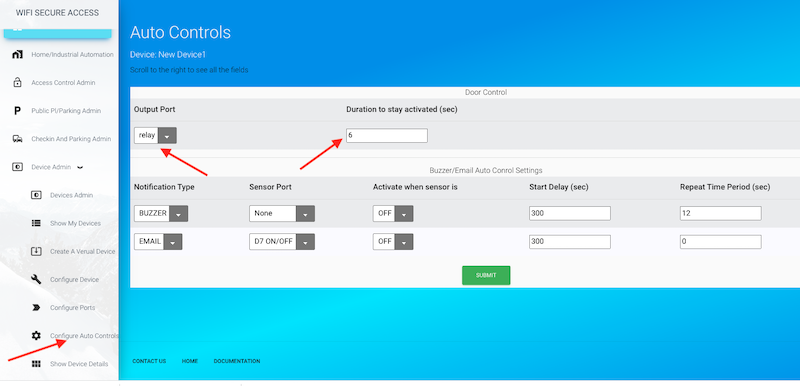Screen dimensions: 800x386
Task: Open the BUZZER notification type dropdown
Action: 161,214
